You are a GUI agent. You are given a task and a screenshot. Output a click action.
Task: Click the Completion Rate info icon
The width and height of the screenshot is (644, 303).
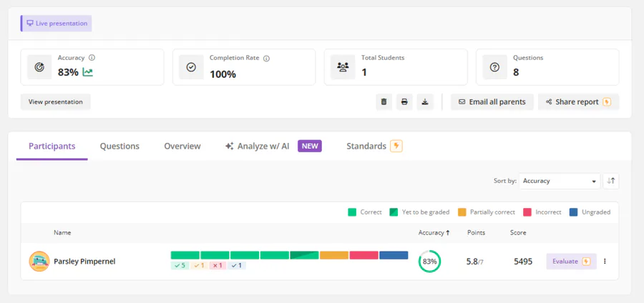click(x=266, y=58)
